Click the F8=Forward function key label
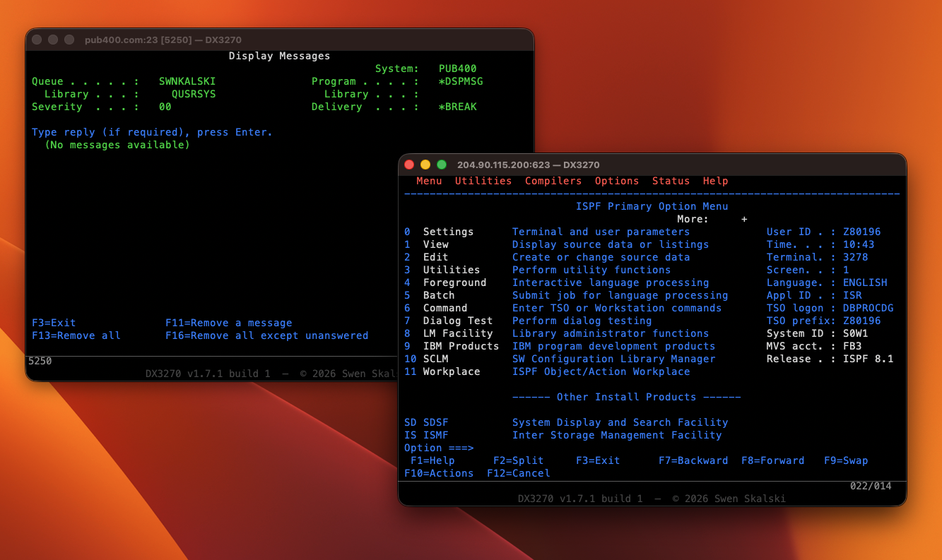 [772, 460]
